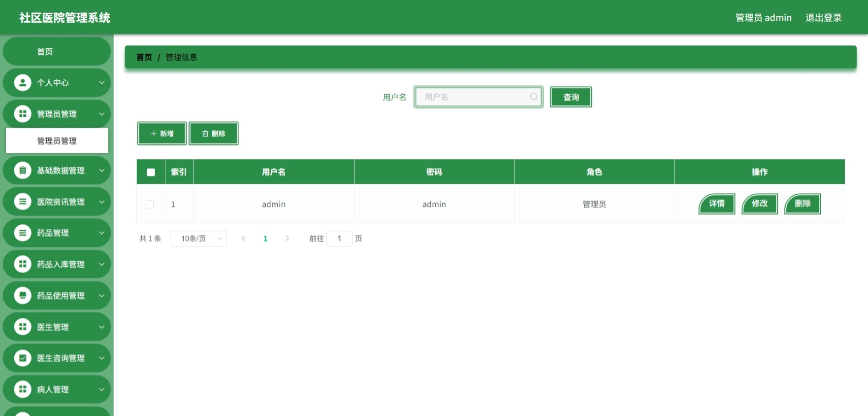Image resolution: width=868 pixels, height=416 pixels.
Task: Focus the 用户名 search input field
Action: tap(479, 97)
